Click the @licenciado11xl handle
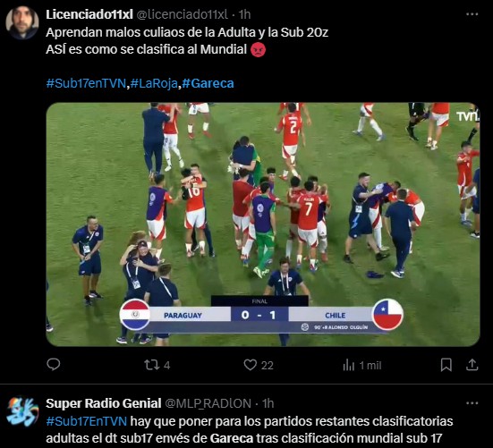The image size is (493, 448). (182, 14)
